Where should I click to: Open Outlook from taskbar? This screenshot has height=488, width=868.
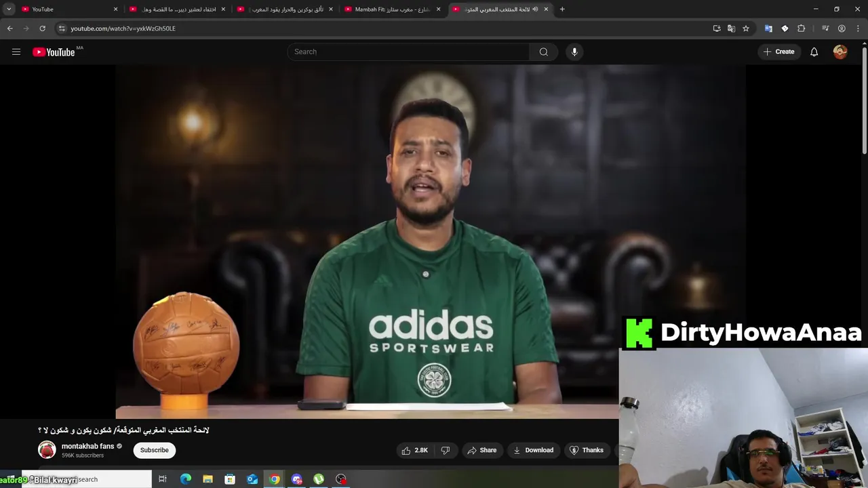coord(252,479)
